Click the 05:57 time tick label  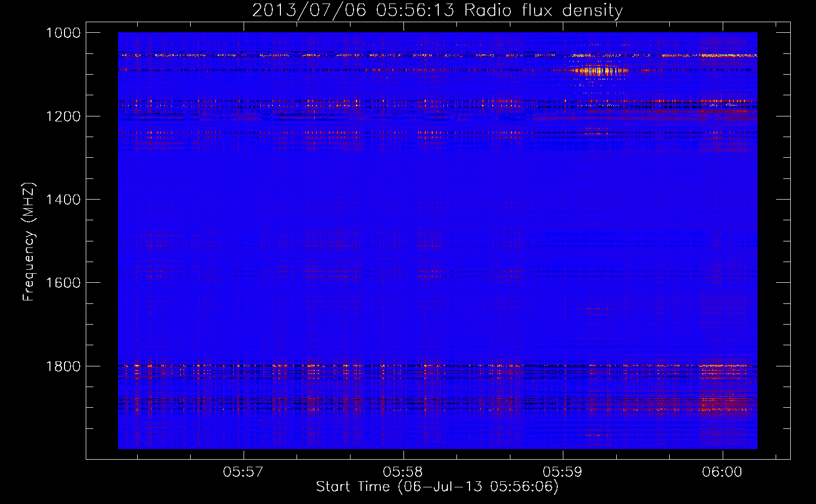pyautogui.click(x=243, y=472)
